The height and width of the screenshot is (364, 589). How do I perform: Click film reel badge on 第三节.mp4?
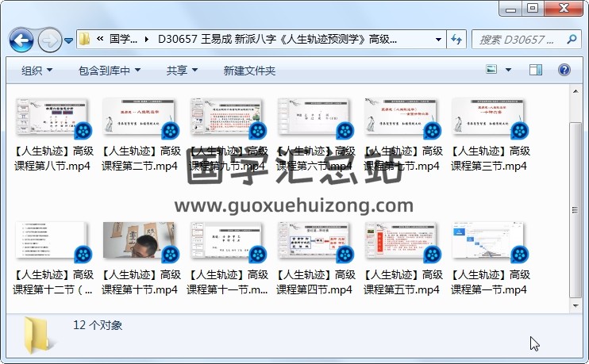tap(520, 131)
